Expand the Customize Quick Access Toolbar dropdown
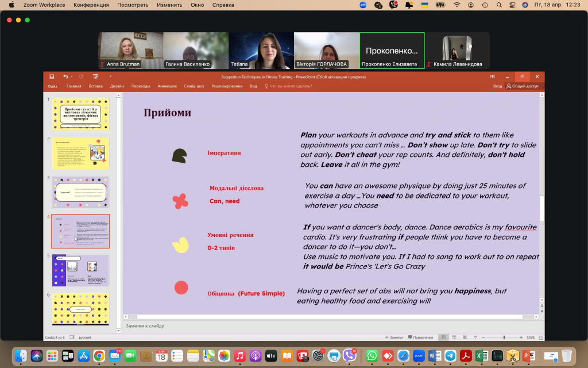This screenshot has height=368, width=588. pos(110,76)
